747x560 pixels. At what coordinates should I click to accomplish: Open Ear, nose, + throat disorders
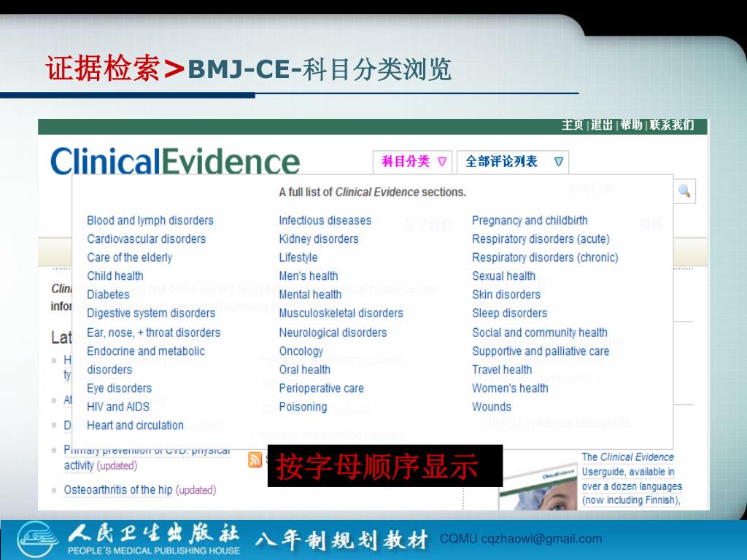153,332
